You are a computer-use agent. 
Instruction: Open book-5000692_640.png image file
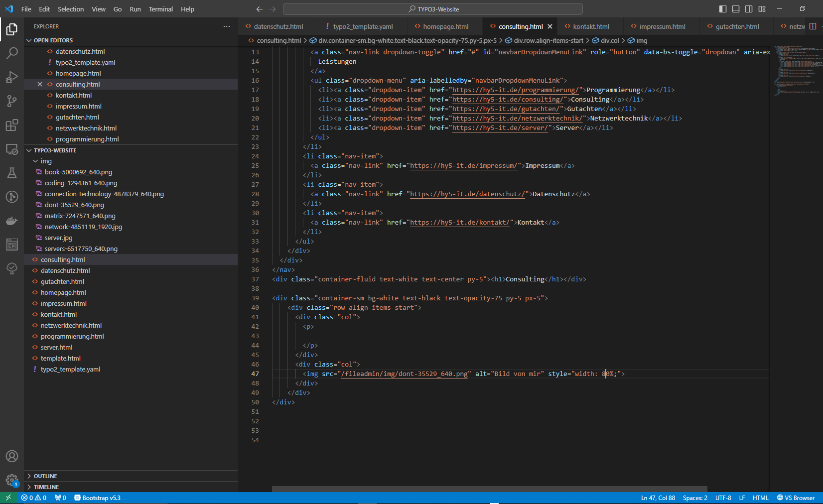(x=78, y=172)
